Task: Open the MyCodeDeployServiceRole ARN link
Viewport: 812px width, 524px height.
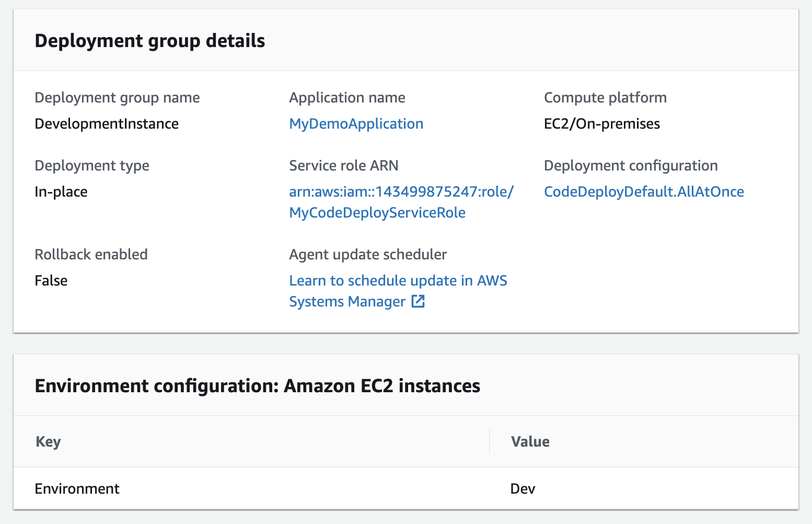Action: coord(401,202)
